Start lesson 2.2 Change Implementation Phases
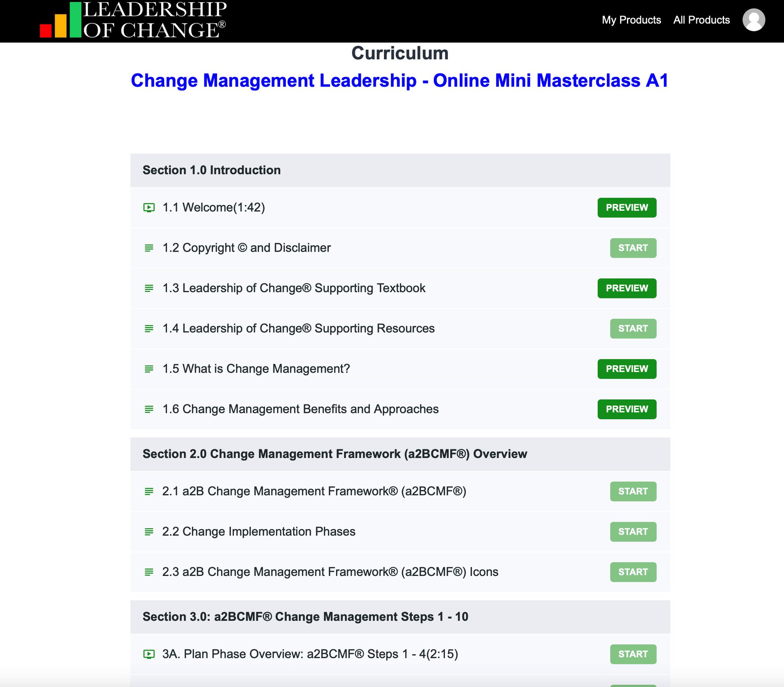The height and width of the screenshot is (687, 784). point(633,532)
